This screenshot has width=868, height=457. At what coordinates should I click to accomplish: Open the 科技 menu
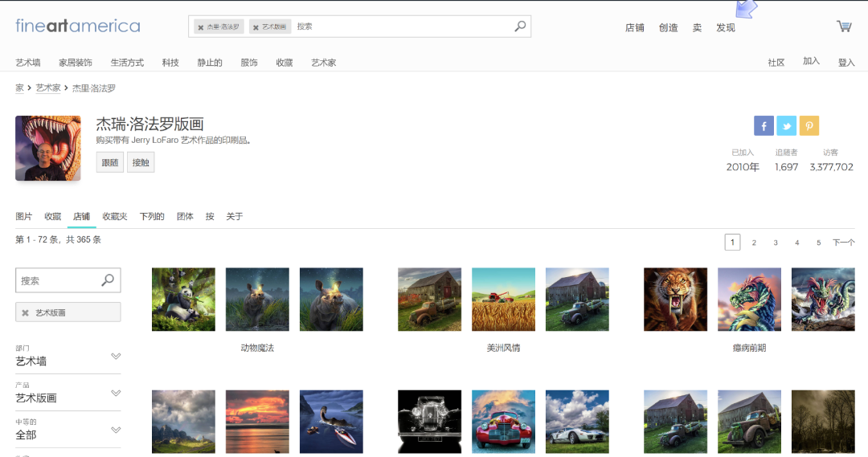(170, 63)
